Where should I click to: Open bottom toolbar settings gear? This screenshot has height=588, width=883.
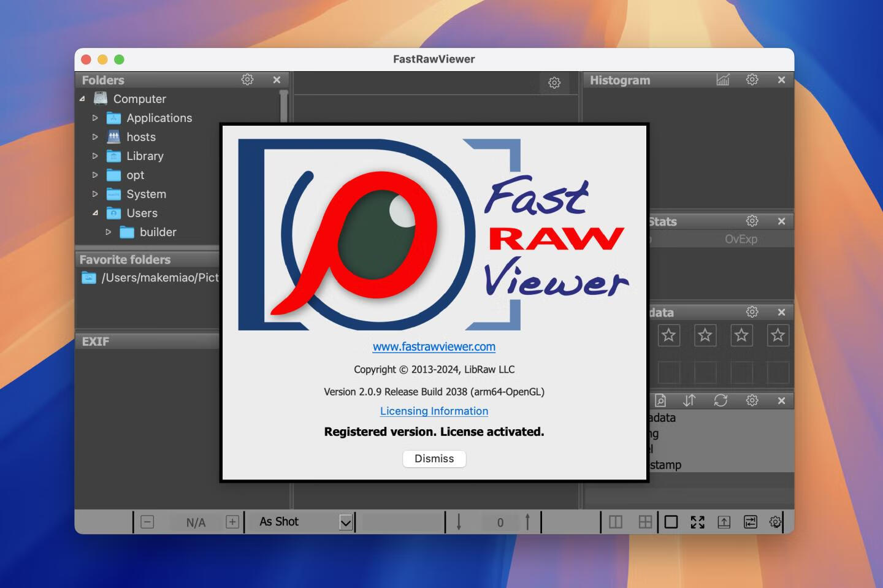(775, 522)
